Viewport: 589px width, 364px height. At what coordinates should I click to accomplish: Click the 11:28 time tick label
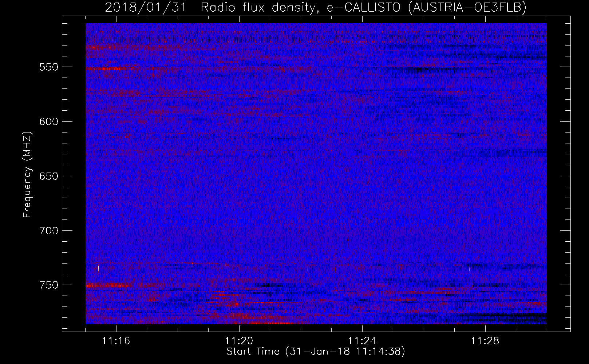pyautogui.click(x=485, y=341)
